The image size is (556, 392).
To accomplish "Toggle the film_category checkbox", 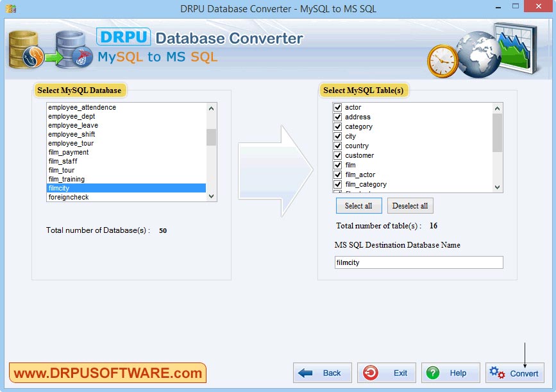I will tap(337, 184).
